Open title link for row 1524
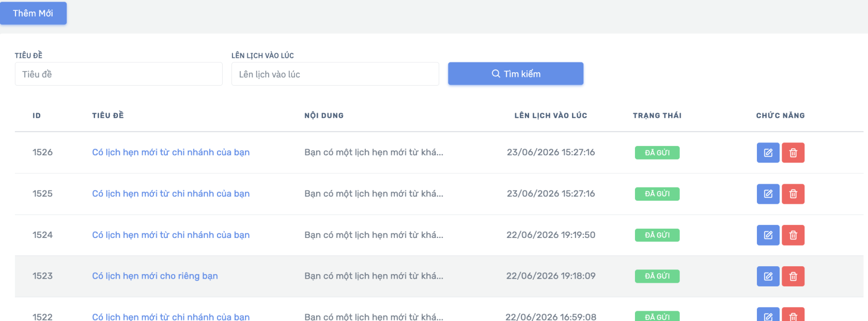The width and height of the screenshot is (868, 321). point(171,235)
